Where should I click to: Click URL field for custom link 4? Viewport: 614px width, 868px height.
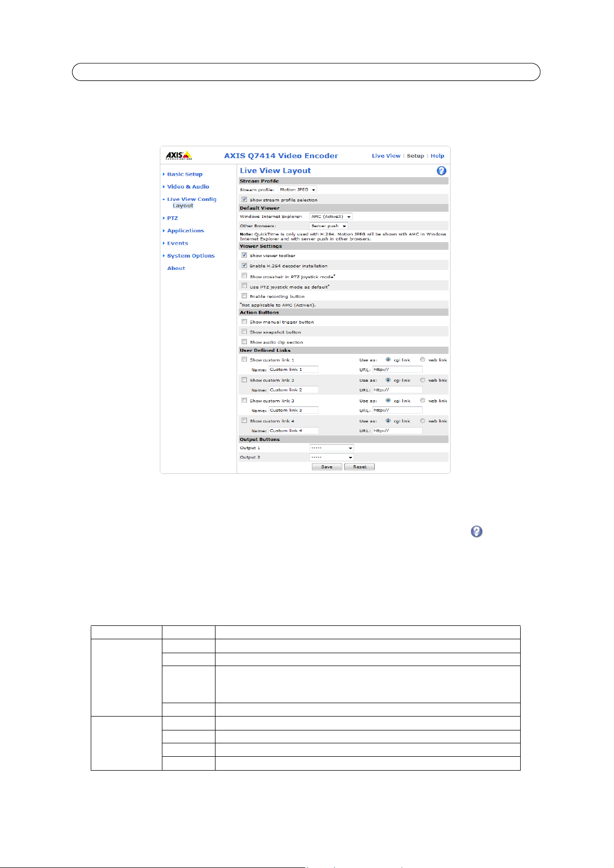point(397,430)
